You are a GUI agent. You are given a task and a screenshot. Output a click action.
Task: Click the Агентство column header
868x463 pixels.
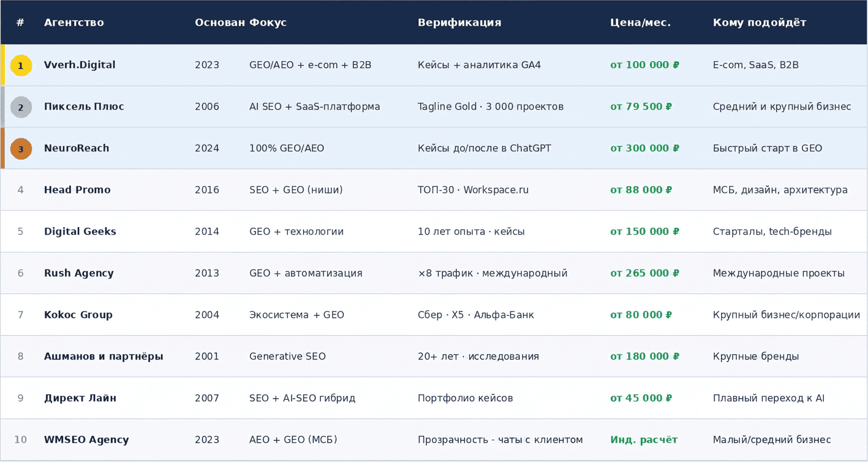click(74, 23)
